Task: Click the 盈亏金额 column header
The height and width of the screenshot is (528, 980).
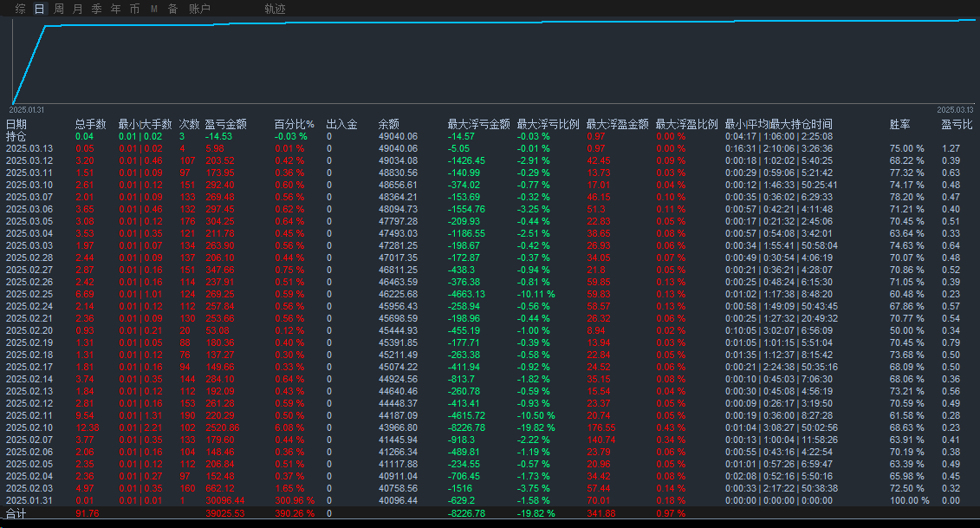Action: pos(225,124)
